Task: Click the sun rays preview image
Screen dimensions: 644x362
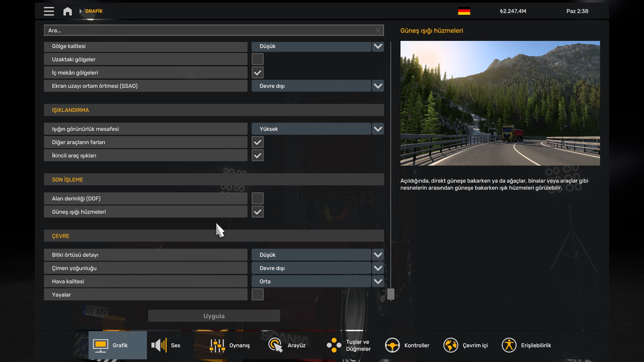Action: tap(500, 103)
